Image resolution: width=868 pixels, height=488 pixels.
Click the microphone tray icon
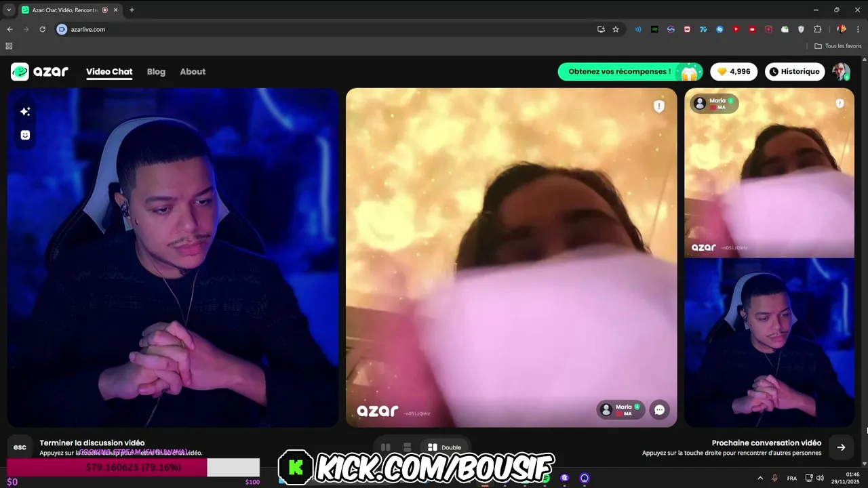pos(774,478)
